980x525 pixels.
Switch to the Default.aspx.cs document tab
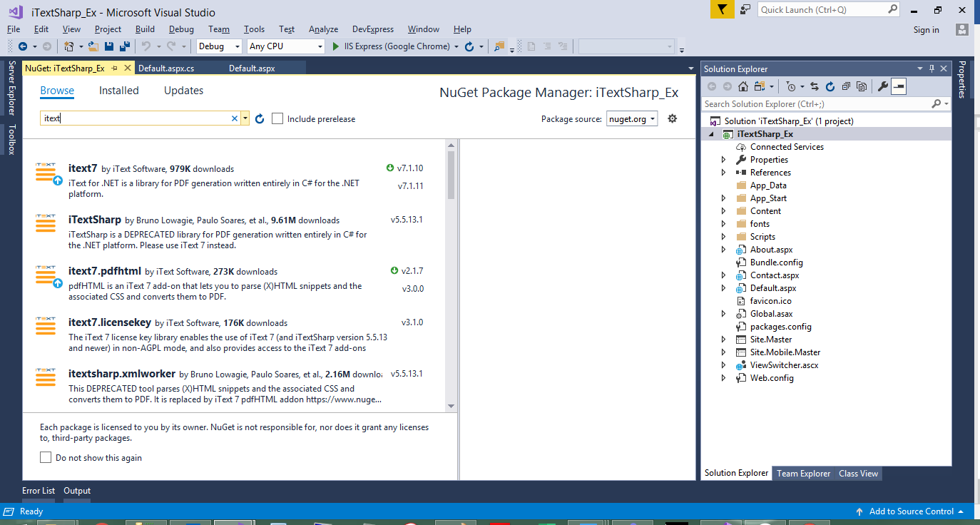166,68
